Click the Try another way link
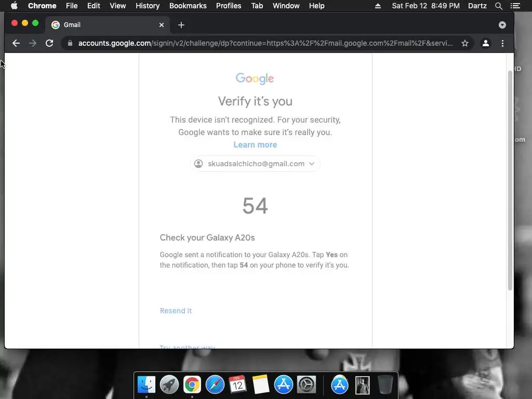 click(x=187, y=347)
